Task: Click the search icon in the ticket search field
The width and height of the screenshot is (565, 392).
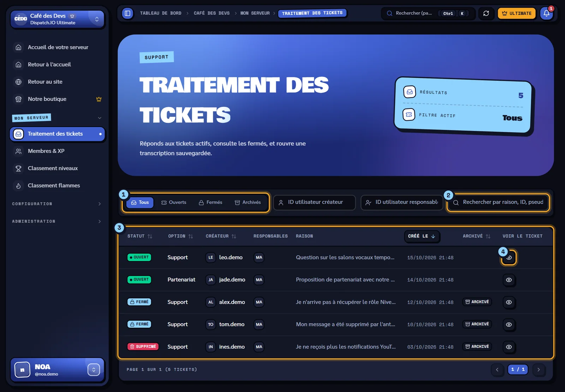Action: 456,203
